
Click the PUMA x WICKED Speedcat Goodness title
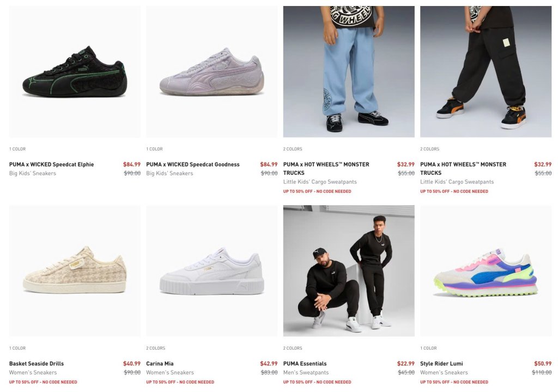click(193, 164)
